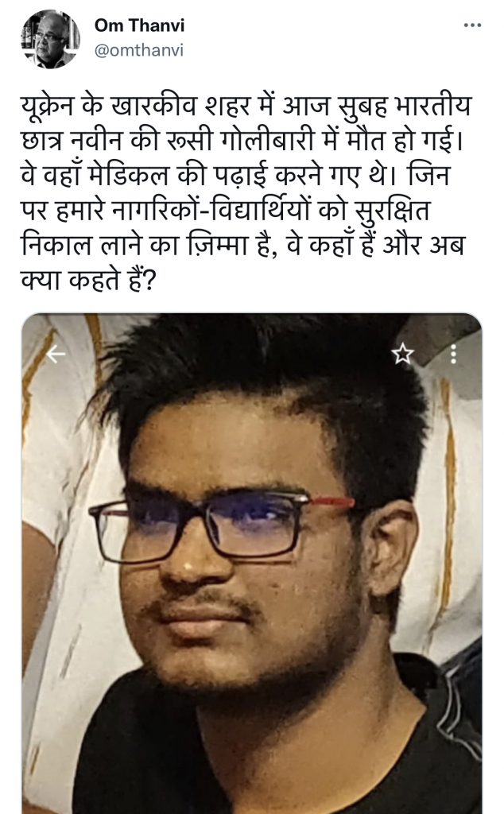
Task: Open the @omthanvi handle link
Action: pyautogui.click(x=138, y=50)
